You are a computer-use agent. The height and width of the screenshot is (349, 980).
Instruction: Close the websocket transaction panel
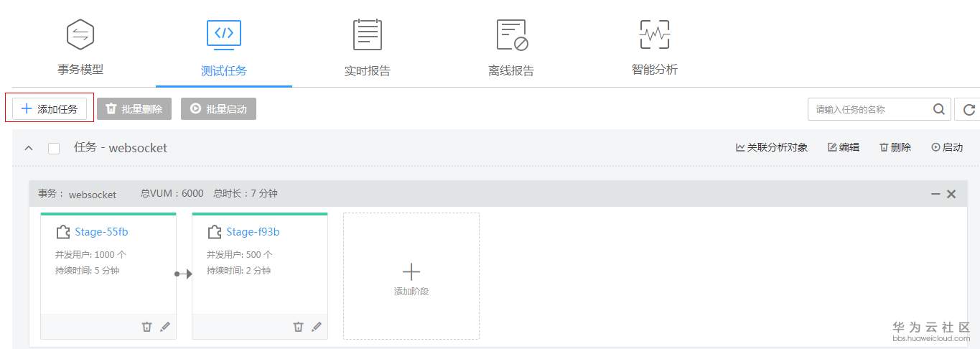tap(951, 194)
